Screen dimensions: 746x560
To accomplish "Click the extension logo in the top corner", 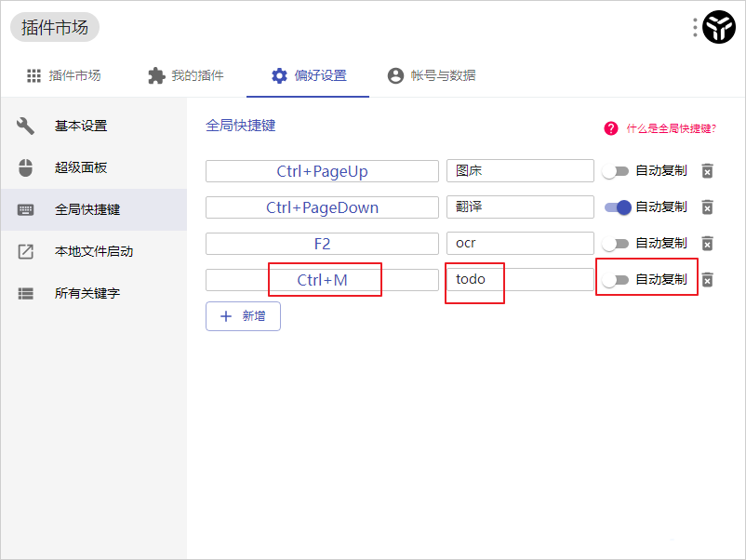I will click(717, 27).
